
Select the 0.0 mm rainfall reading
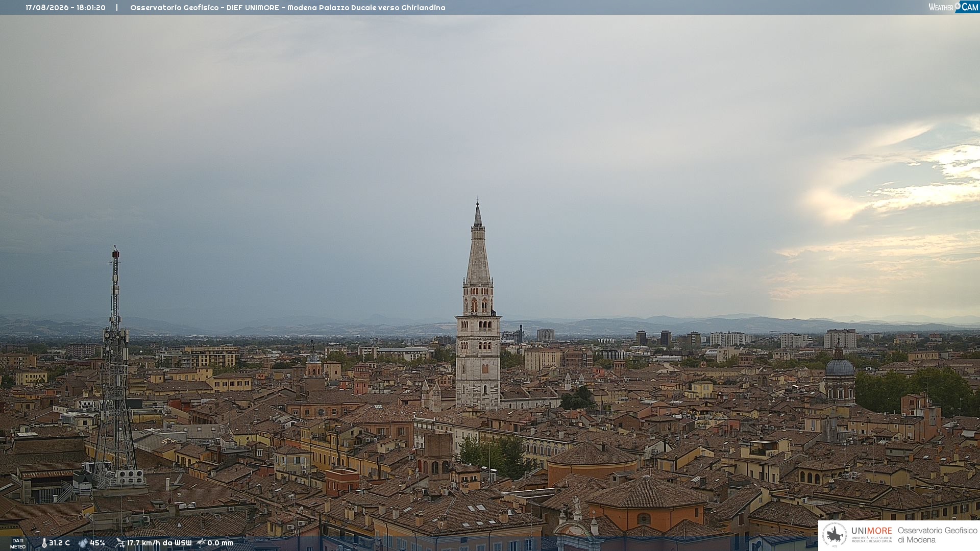pyautogui.click(x=220, y=543)
